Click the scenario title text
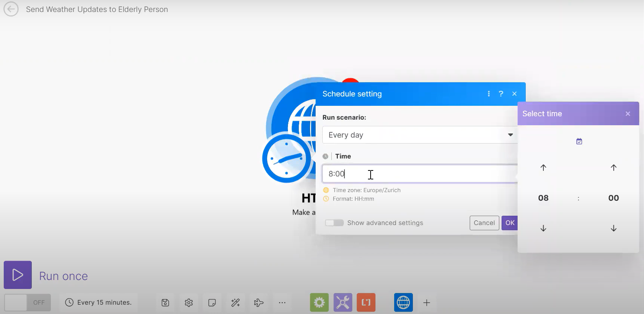 97,9
